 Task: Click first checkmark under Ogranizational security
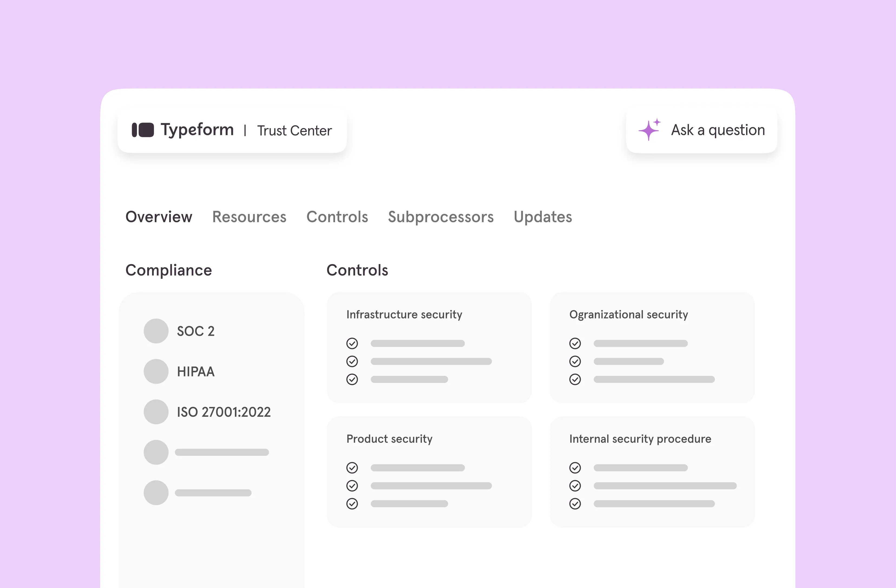click(x=575, y=343)
